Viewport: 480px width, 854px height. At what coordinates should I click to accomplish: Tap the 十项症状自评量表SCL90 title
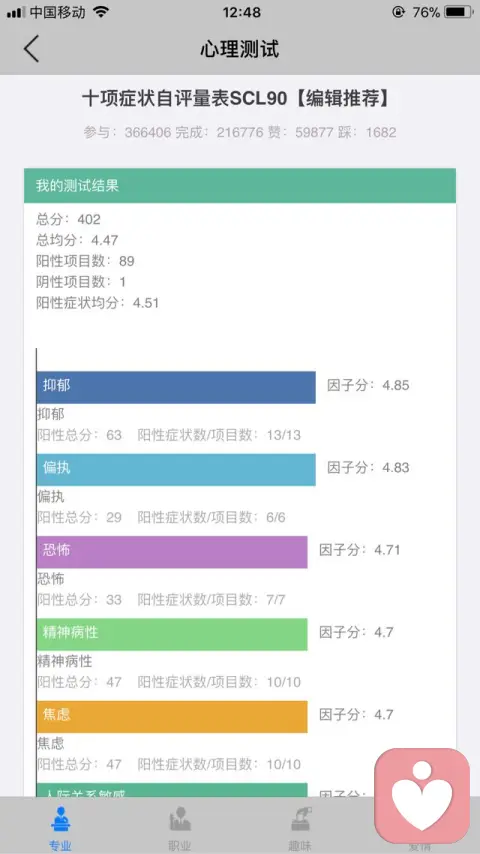184,99
